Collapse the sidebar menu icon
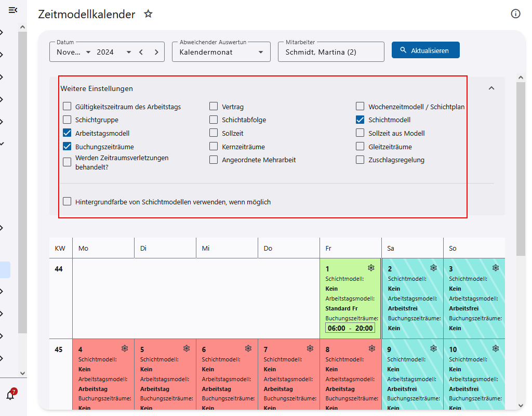532x416 pixels. click(x=13, y=10)
